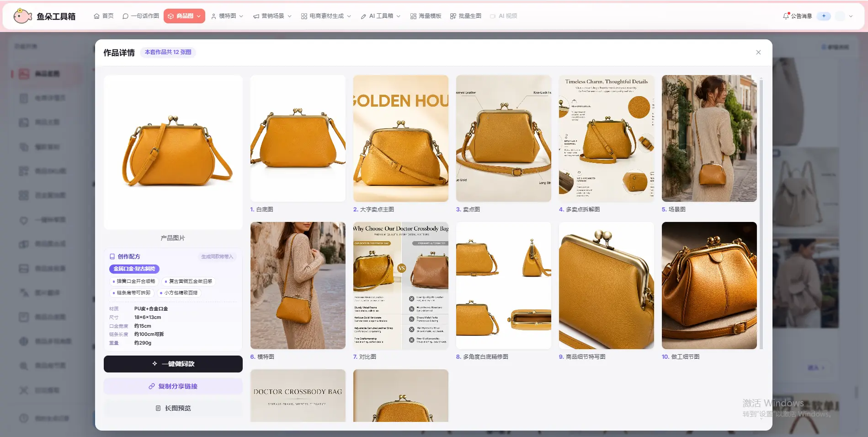Click the 链条肩带可拆卸 tag
Image resolution: width=868 pixels, height=437 pixels.
tap(132, 293)
